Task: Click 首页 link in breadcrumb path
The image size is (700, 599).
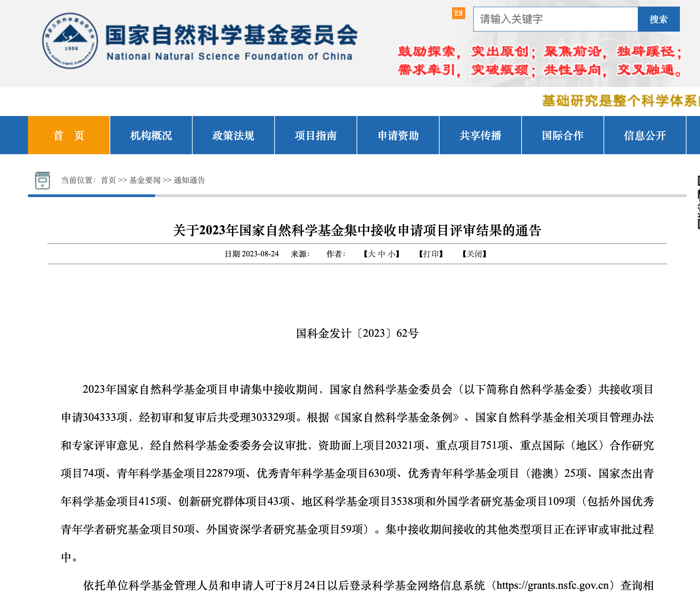Action: (x=108, y=180)
